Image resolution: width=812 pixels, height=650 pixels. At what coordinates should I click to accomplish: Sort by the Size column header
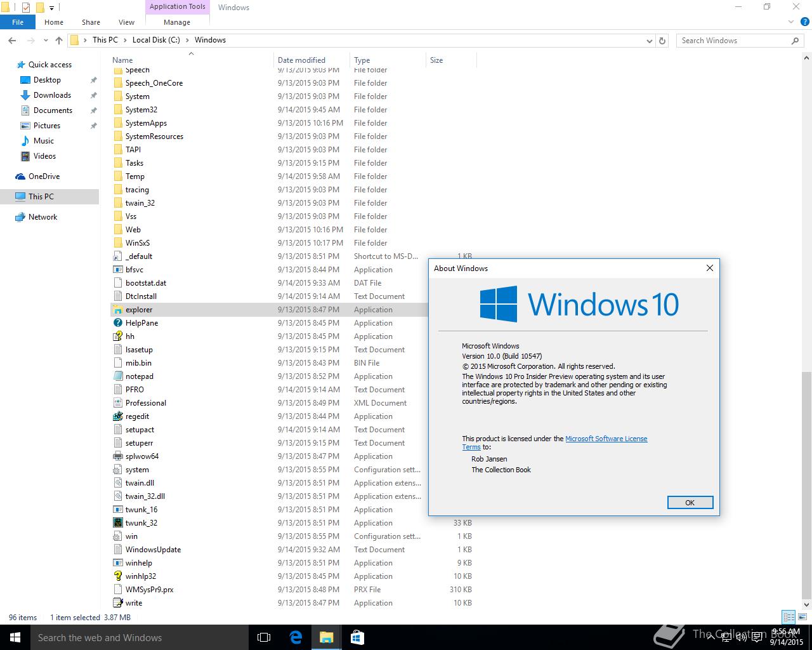tap(451, 60)
